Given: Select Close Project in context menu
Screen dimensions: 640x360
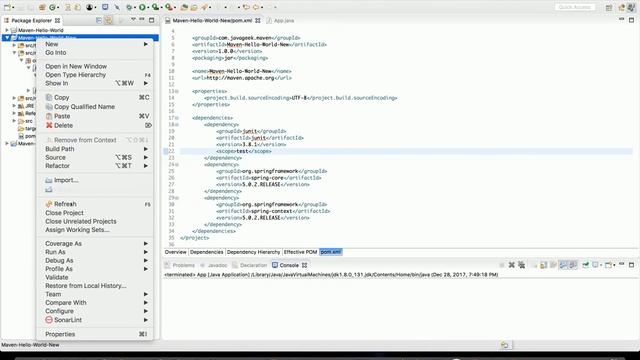Looking at the screenshot, I should pyautogui.click(x=95, y=213).
